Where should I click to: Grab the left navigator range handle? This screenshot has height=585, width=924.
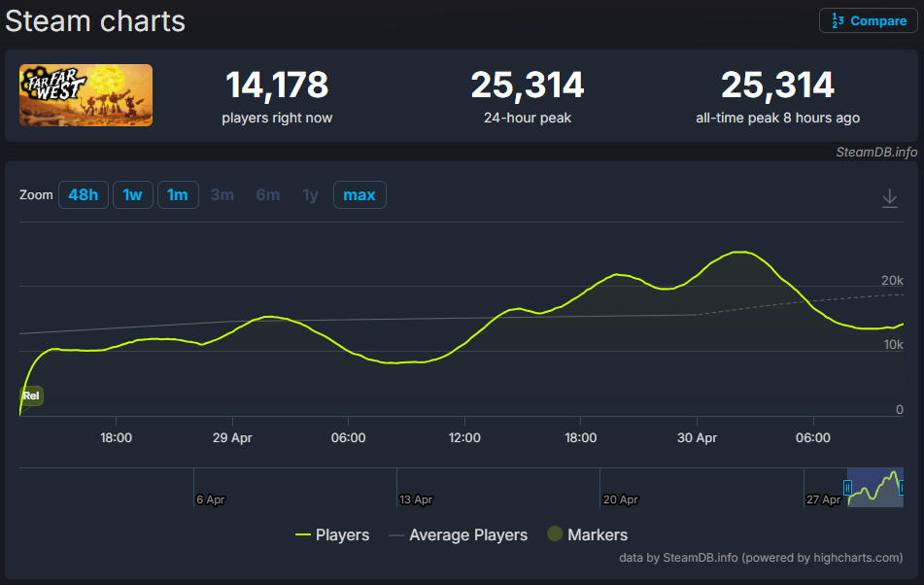[x=847, y=488]
